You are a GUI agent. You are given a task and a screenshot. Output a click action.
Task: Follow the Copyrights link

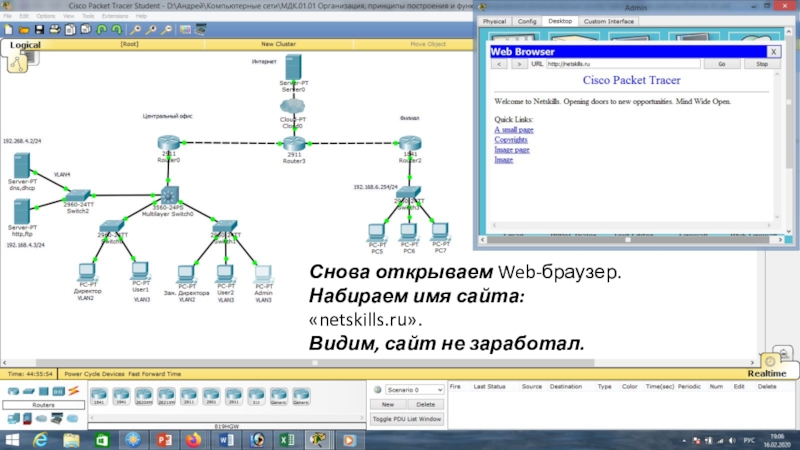(511, 139)
